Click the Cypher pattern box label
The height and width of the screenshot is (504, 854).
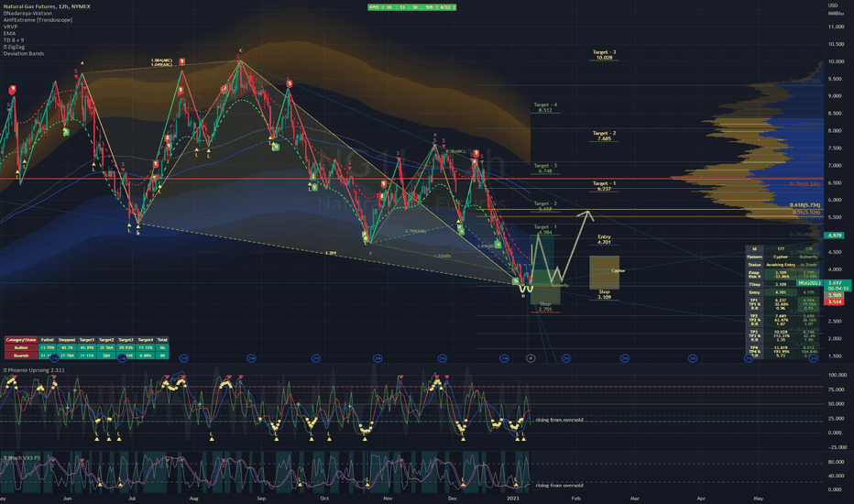coord(618,271)
